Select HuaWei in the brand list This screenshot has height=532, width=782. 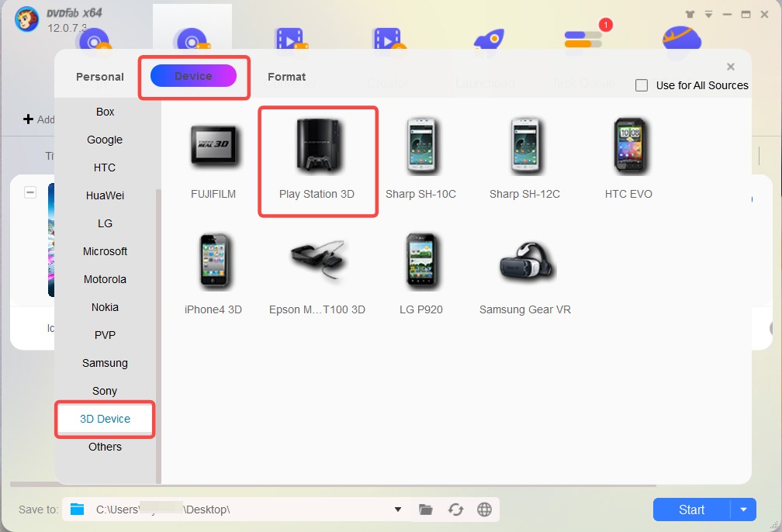106,195
